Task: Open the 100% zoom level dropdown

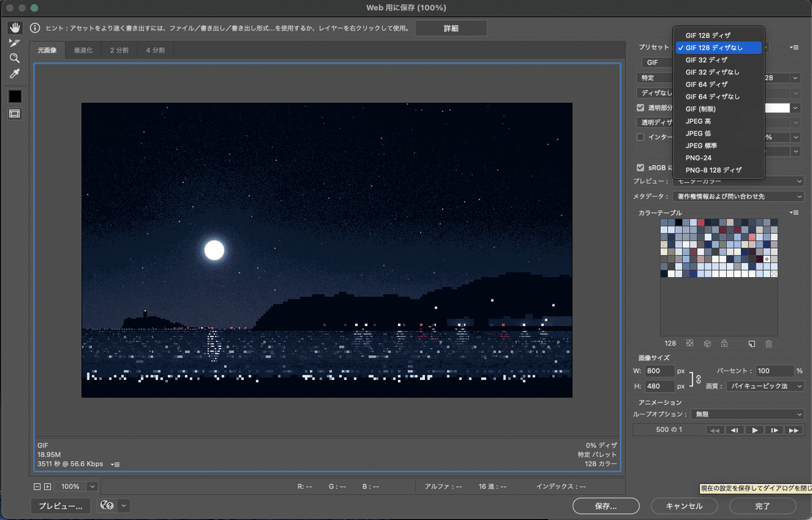Action: tap(92, 486)
